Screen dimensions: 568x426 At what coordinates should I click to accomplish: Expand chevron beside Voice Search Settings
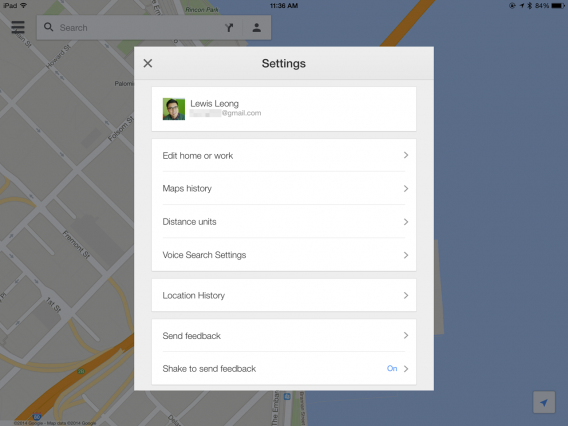(x=406, y=255)
